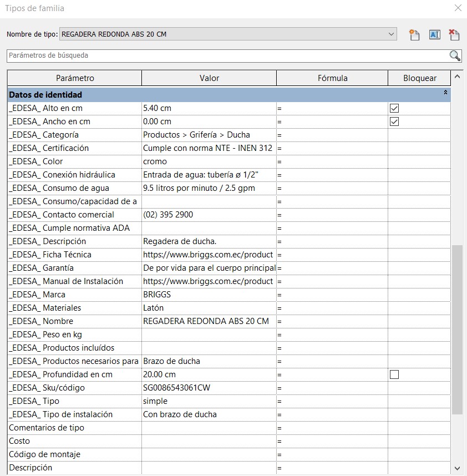Close the Tipos de familia dialog
Image resolution: width=467 pixels, height=476 pixels.
[x=458, y=8]
